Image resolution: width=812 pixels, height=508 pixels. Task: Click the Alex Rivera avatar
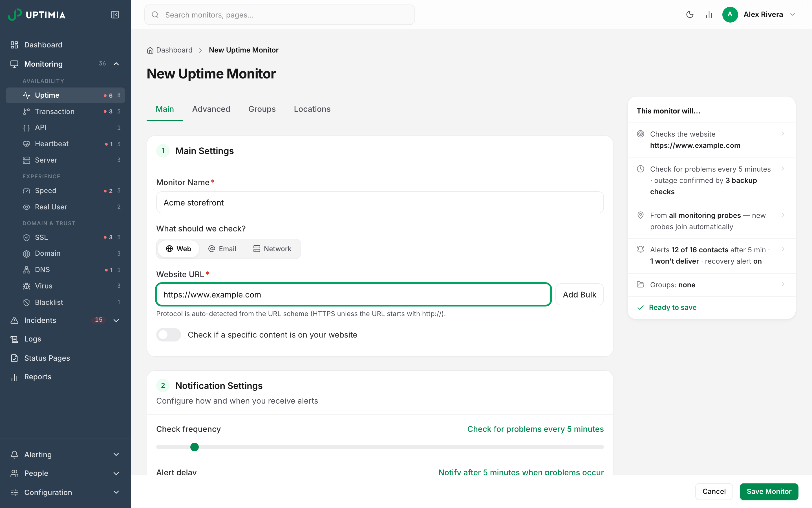(730, 14)
